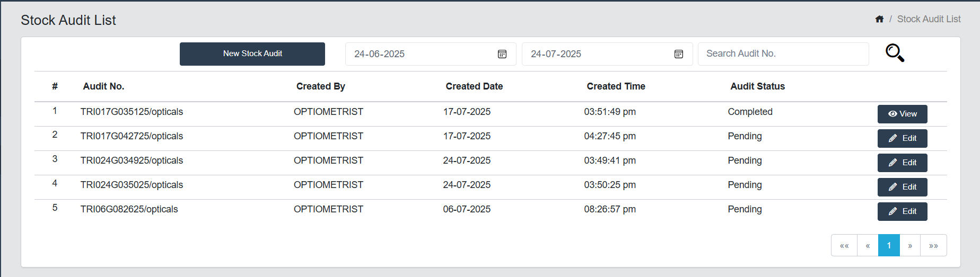Image resolution: width=980 pixels, height=277 pixels.
Task: Click the Stock Audit List breadcrumb link
Action: pos(929,19)
